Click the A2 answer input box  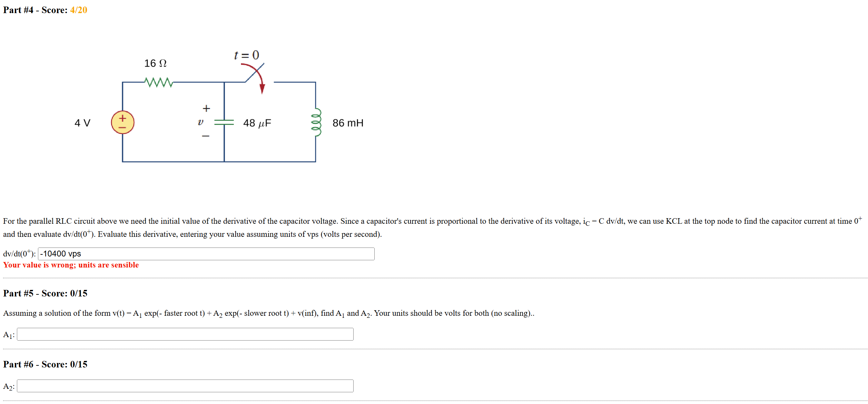[x=185, y=386]
